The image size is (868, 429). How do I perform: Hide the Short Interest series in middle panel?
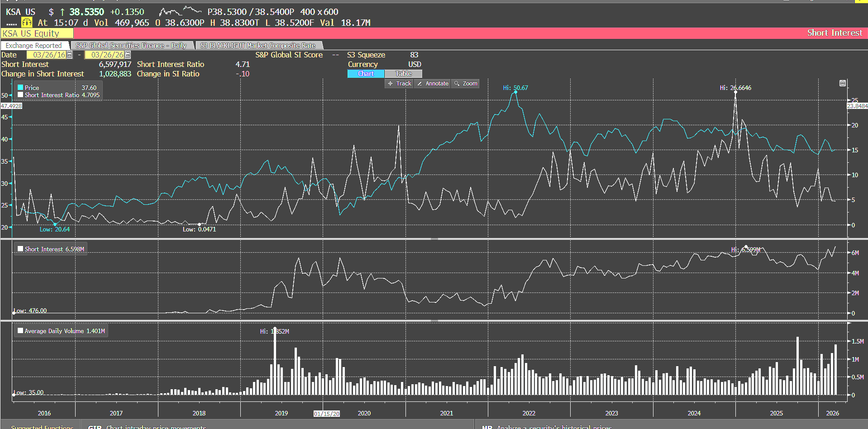(20, 248)
